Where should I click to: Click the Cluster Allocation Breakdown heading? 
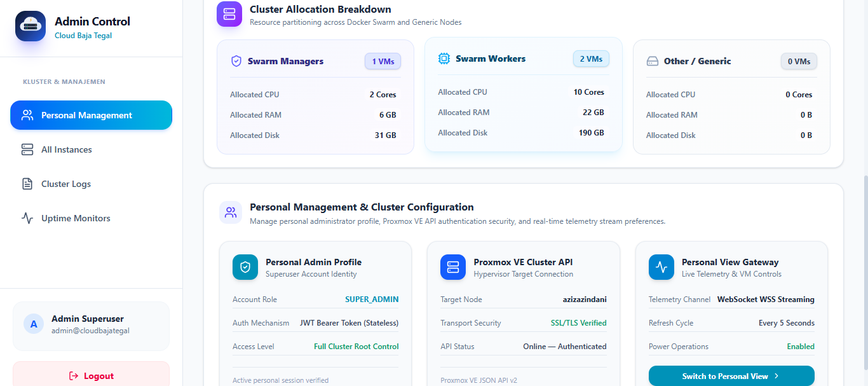click(320, 9)
